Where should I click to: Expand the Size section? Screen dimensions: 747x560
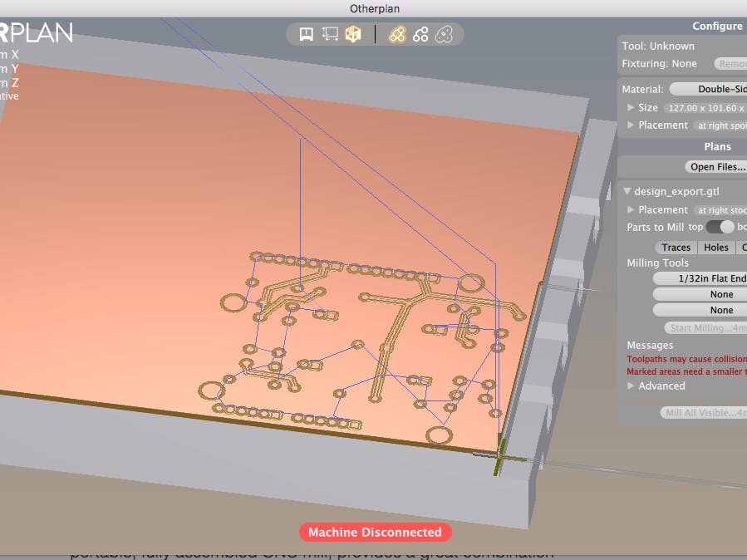pos(632,107)
